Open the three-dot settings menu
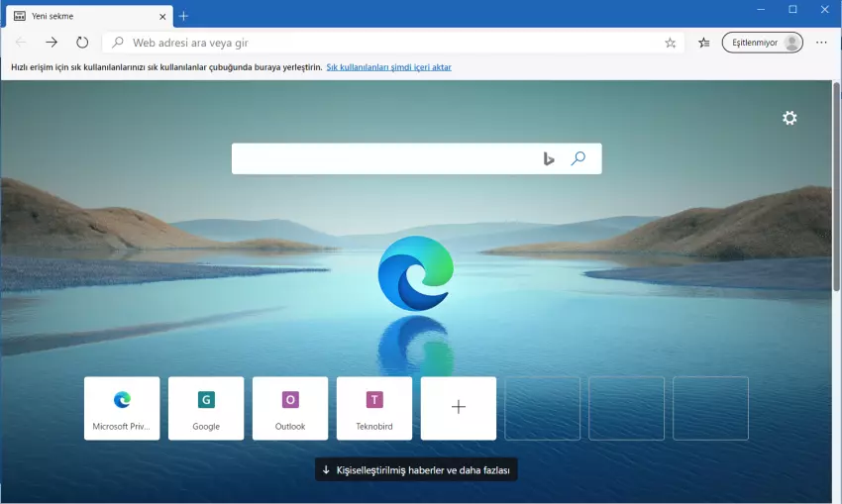 821,43
